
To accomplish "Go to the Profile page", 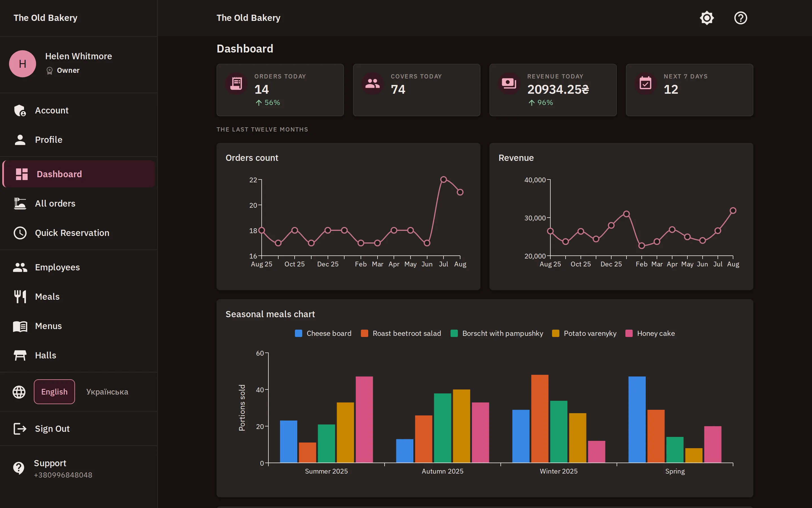I will coord(79,140).
